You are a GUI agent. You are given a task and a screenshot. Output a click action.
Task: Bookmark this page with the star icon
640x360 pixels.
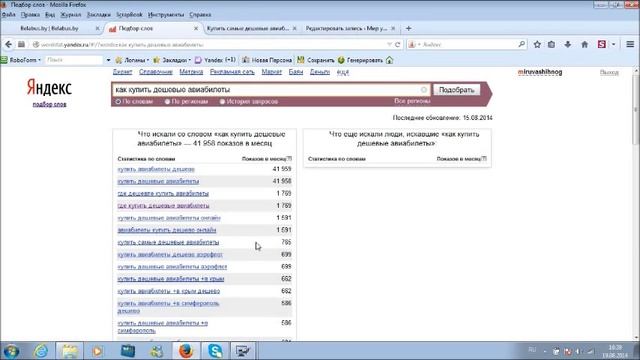[x=537, y=44]
